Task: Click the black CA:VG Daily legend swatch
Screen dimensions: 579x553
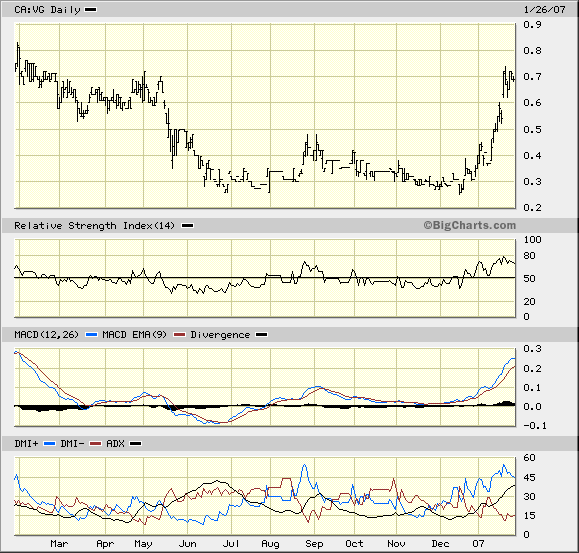Action: click(x=90, y=10)
